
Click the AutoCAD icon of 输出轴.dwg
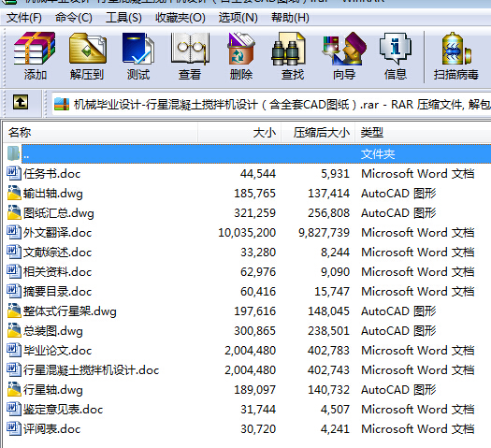pyautogui.click(x=14, y=194)
